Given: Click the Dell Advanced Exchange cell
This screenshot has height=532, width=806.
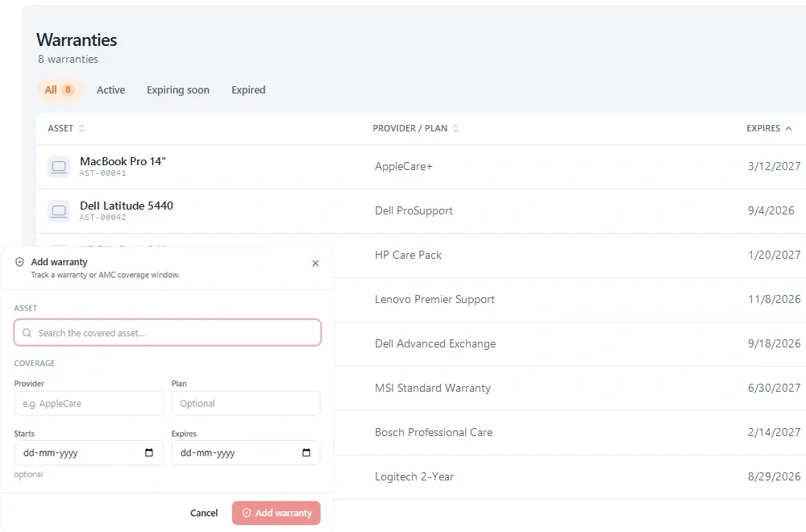Looking at the screenshot, I should 435,343.
